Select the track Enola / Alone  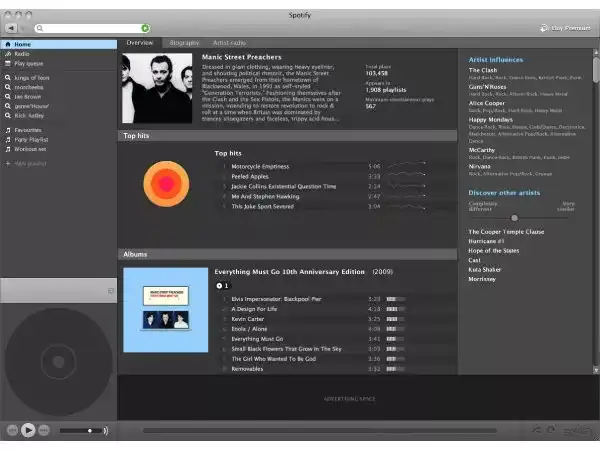tap(249, 329)
